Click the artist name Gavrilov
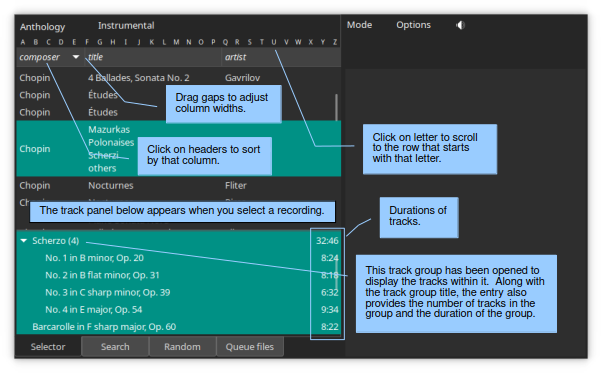This screenshot has height=373, width=601. click(x=243, y=78)
